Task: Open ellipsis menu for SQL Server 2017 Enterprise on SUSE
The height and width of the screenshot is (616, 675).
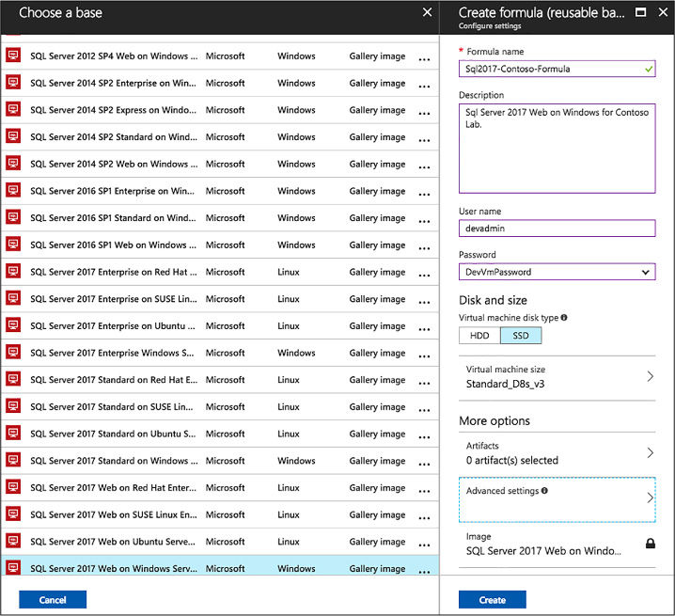Action: click(x=424, y=303)
